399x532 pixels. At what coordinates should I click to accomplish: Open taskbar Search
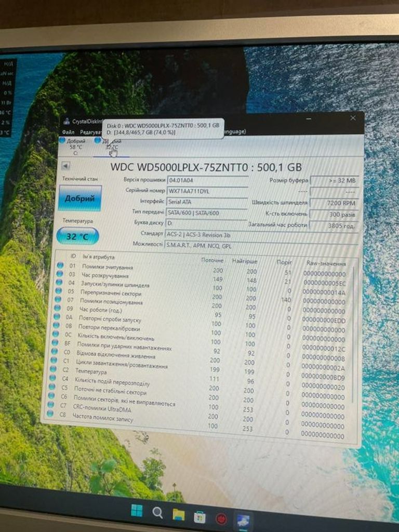157,513
